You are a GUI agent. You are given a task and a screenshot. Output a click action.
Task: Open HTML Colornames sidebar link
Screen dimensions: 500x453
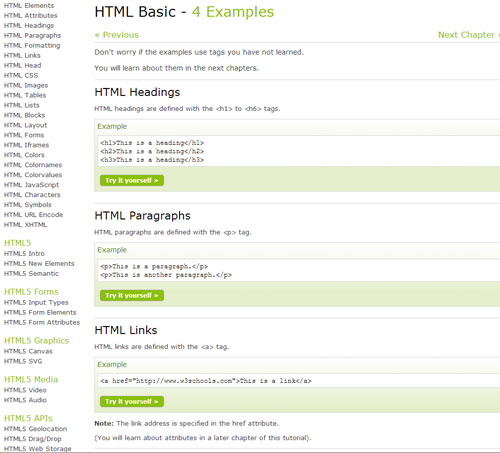[33, 165]
